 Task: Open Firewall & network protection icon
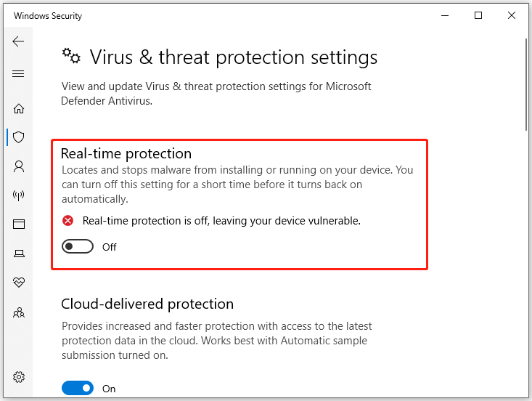(x=19, y=195)
